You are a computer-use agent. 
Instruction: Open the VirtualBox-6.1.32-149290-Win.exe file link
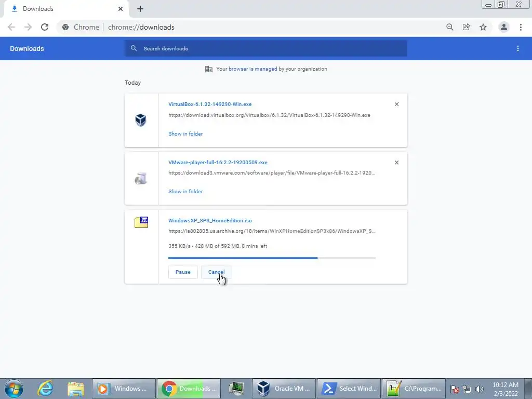click(210, 104)
